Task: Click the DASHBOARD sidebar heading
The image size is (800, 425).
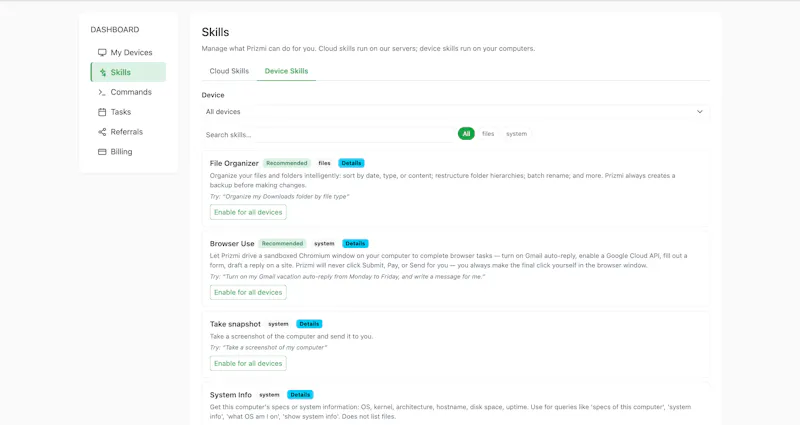Action: pos(115,30)
